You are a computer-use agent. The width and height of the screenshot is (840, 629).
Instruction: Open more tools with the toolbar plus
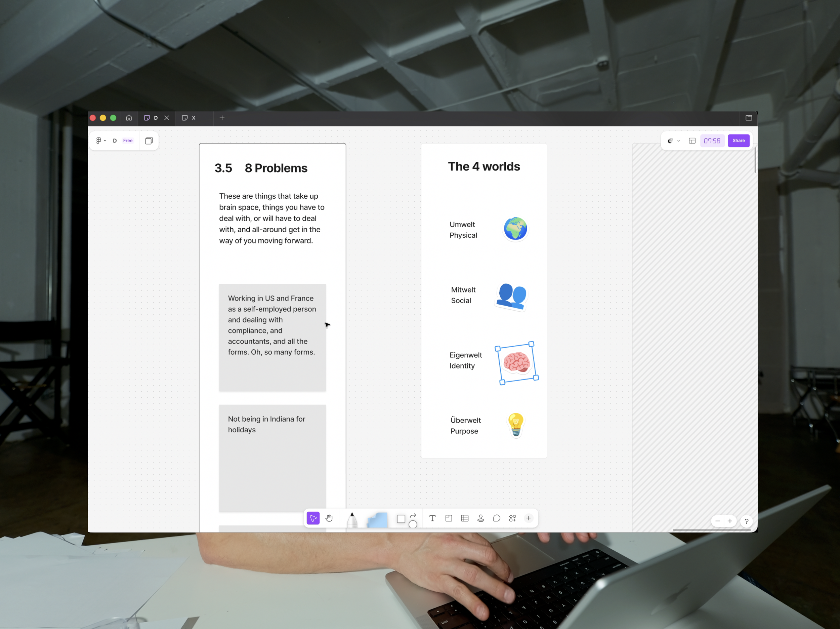click(528, 518)
